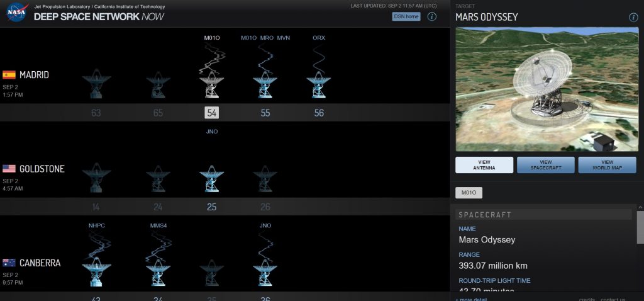Image resolution: width=644 pixels, height=301 pixels.
Task: Click the scrollbar up arrow in details panel
Action: pos(640,207)
